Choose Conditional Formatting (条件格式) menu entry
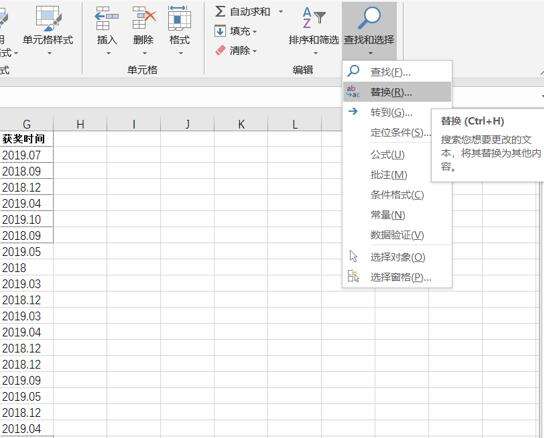The height and width of the screenshot is (438, 544). click(x=397, y=195)
